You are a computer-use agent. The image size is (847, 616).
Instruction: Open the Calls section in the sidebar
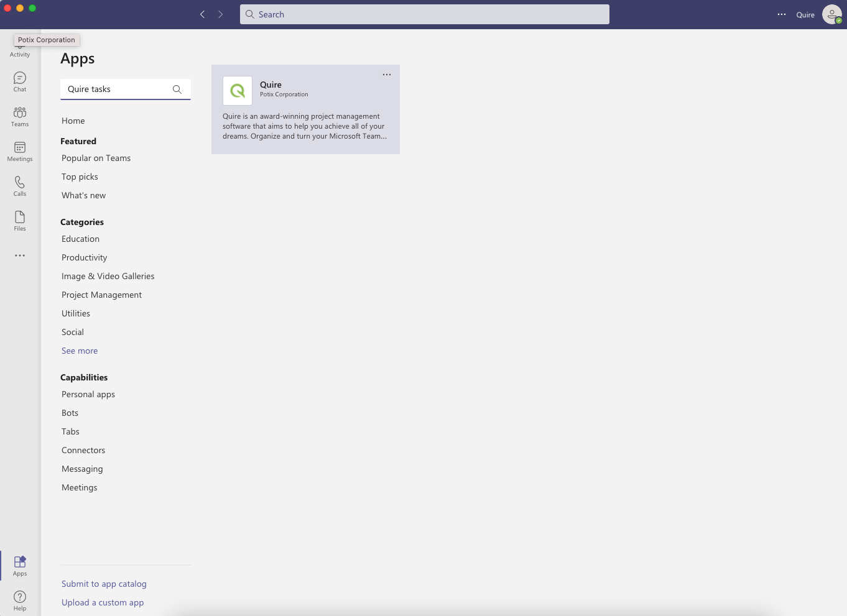tap(20, 186)
